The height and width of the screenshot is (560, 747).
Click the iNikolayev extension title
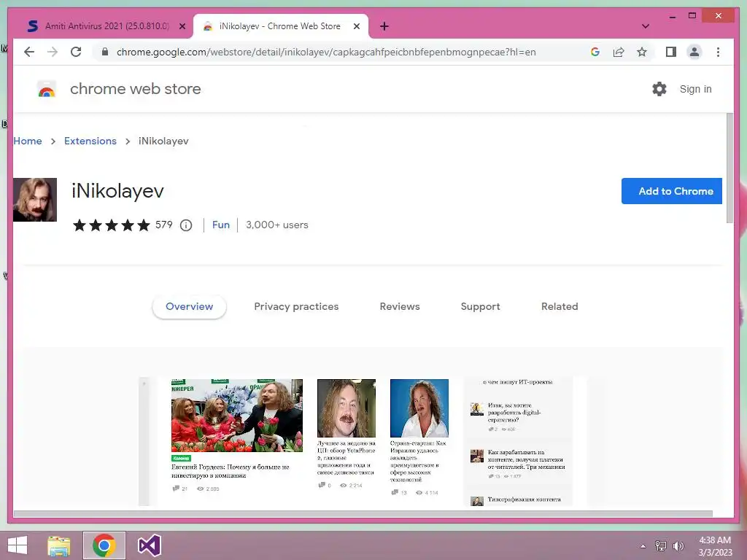[117, 191]
